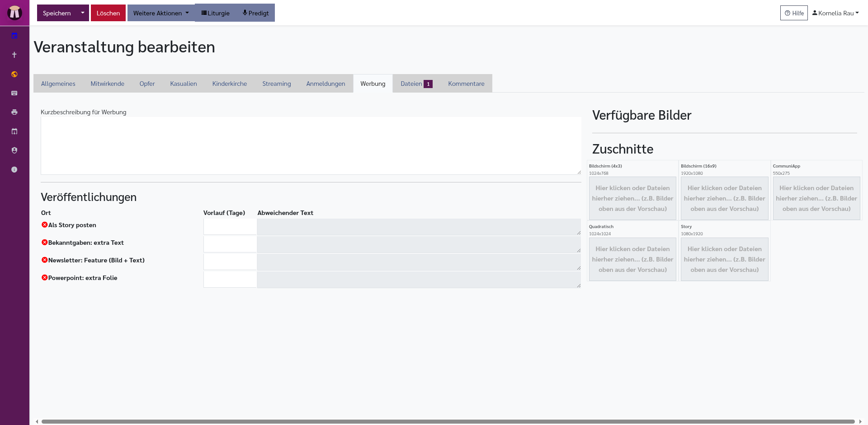
Task: Click Abweichender Text field for Newsletter
Action: [x=419, y=262]
